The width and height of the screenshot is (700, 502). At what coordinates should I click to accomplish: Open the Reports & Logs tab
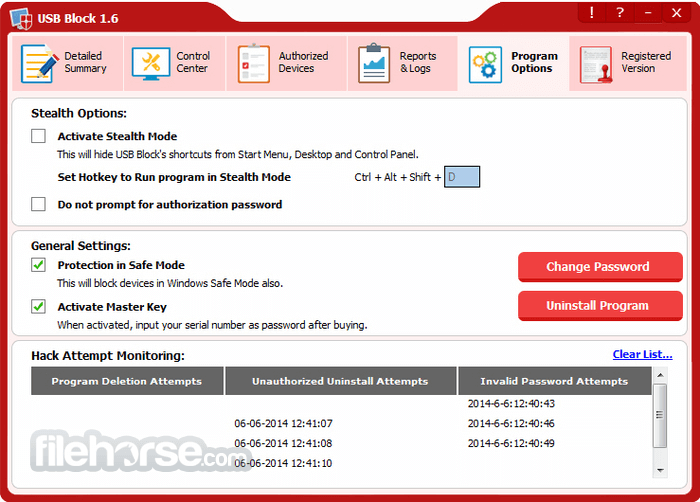[x=403, y=63]
